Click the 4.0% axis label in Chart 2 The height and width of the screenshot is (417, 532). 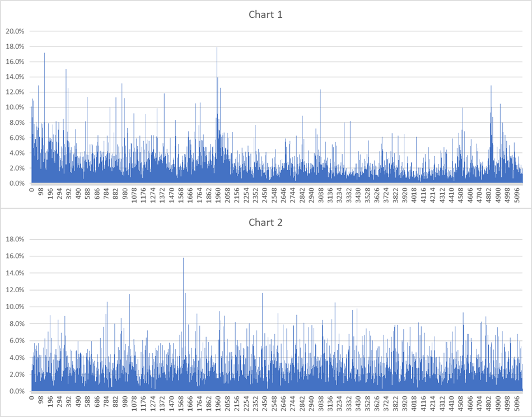[17, 358]
